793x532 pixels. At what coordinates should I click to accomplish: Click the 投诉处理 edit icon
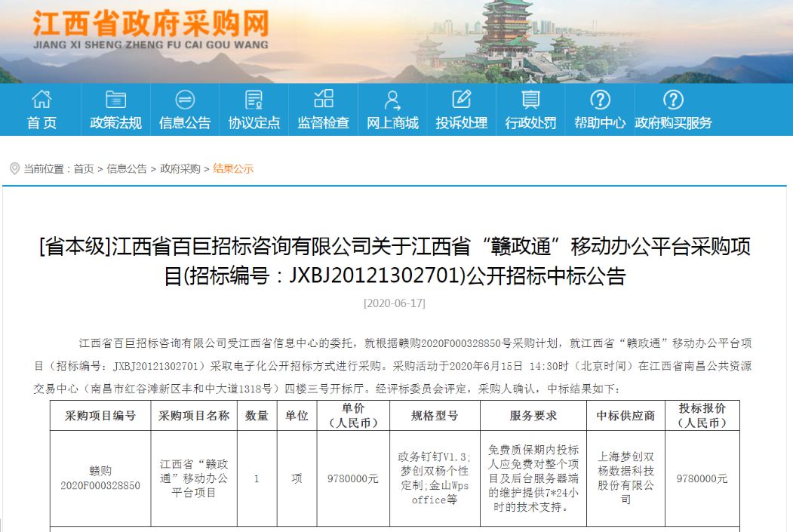462,99
